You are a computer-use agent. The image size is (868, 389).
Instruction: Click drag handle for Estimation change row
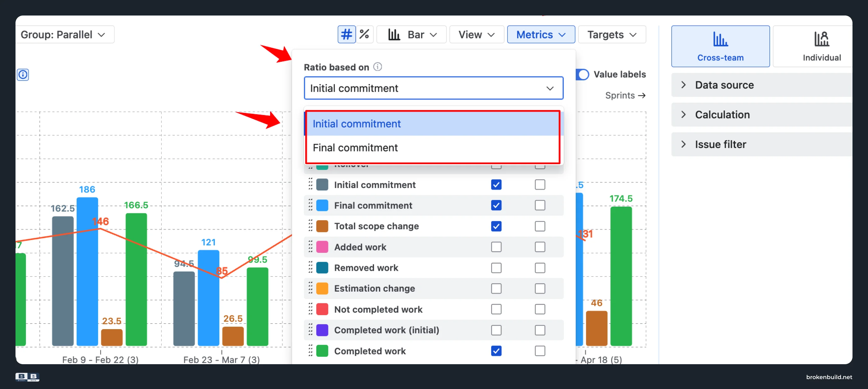[x=310, y=288]
